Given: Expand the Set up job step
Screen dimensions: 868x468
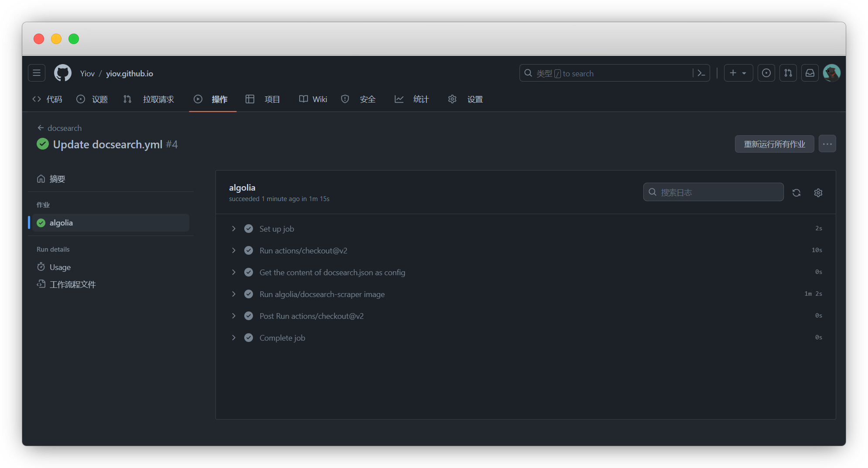Looking at the screenshot, I should [234, 228].
